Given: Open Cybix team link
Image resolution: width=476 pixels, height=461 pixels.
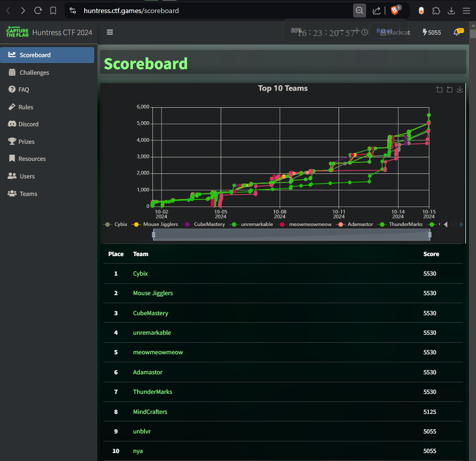Looking at the screenshot, I should (x=140, y=274).
